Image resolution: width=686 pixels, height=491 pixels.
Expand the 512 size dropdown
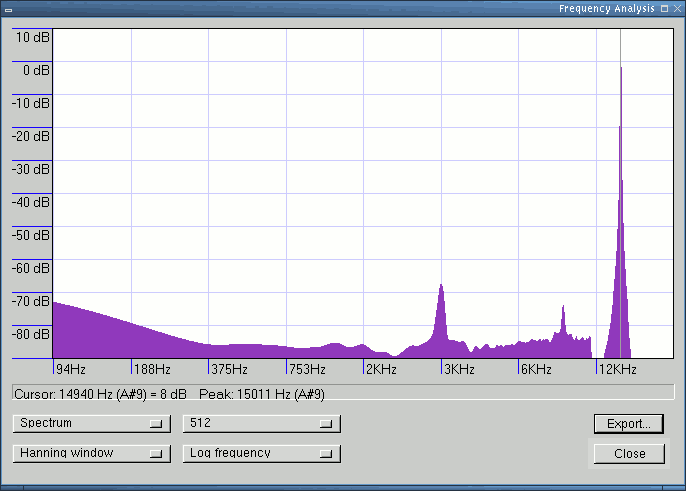tap(261, 423)
